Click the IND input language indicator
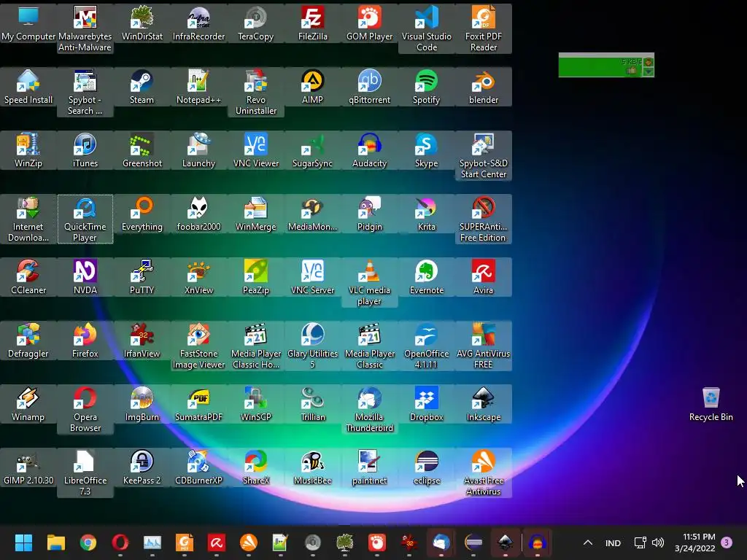Screen dimensions: 747x560 pyautogui.click(x=613, y=542)
